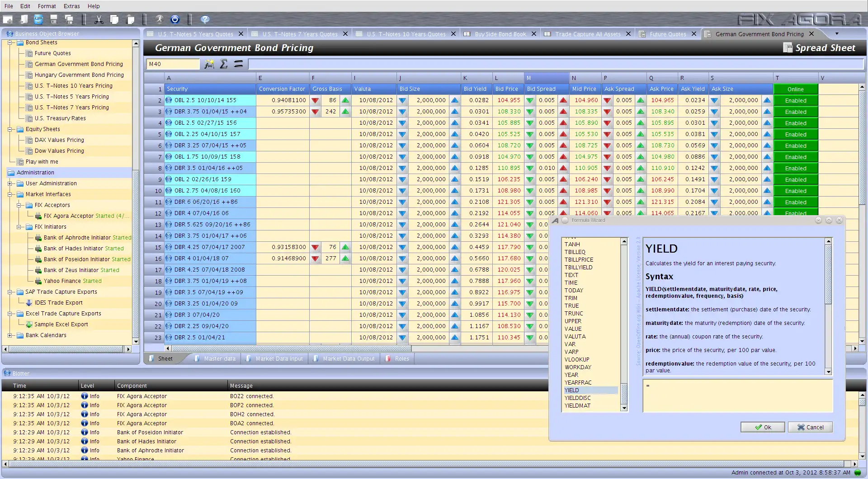868x479 pixels.
Task: Expand the User Administration folder
Action: coord(10,183)
